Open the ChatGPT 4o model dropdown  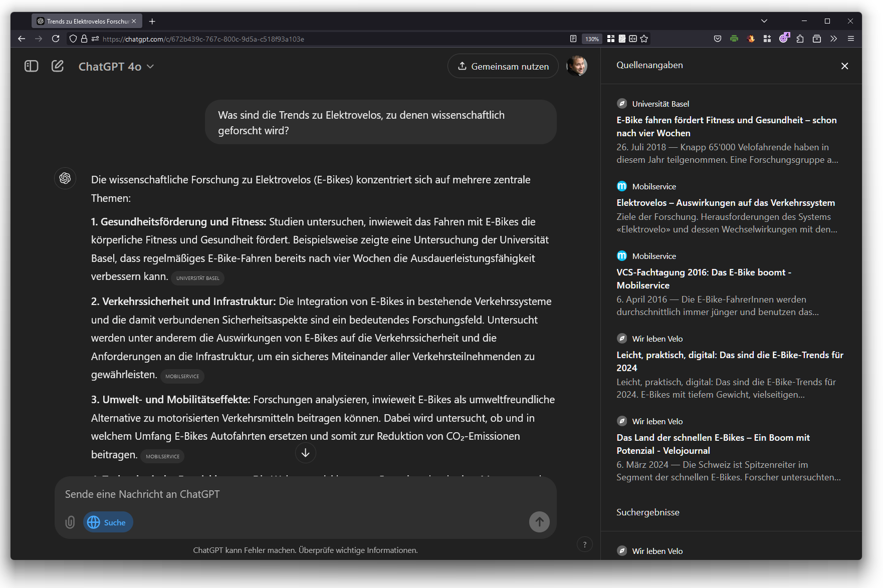pyautogui.click(x=116, y=67)
